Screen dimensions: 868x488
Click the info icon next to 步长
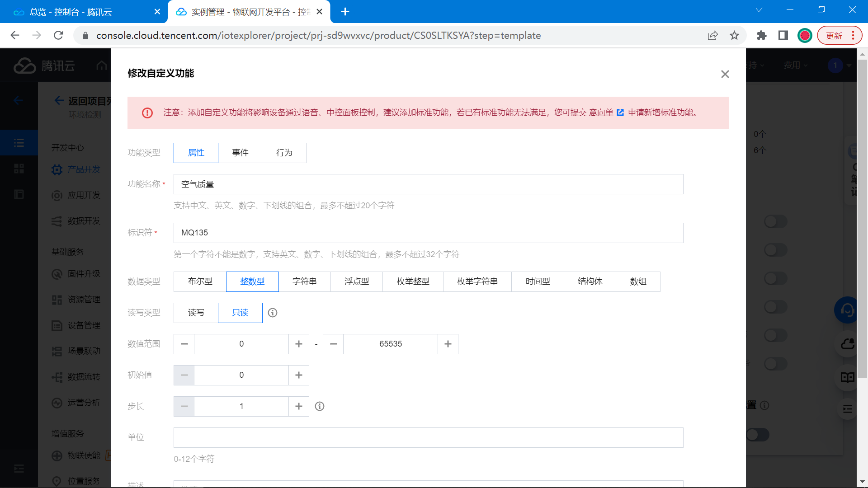(320, 406)
